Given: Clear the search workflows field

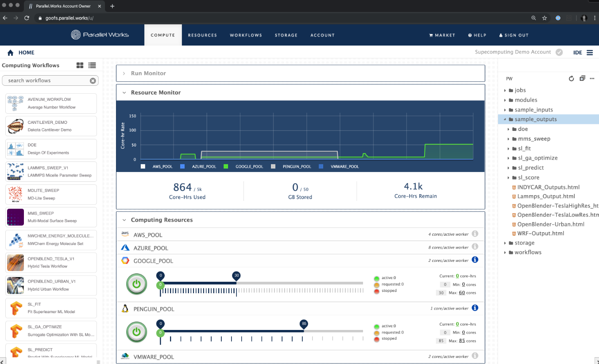Looking at the screenshot, I should point(93,80).
